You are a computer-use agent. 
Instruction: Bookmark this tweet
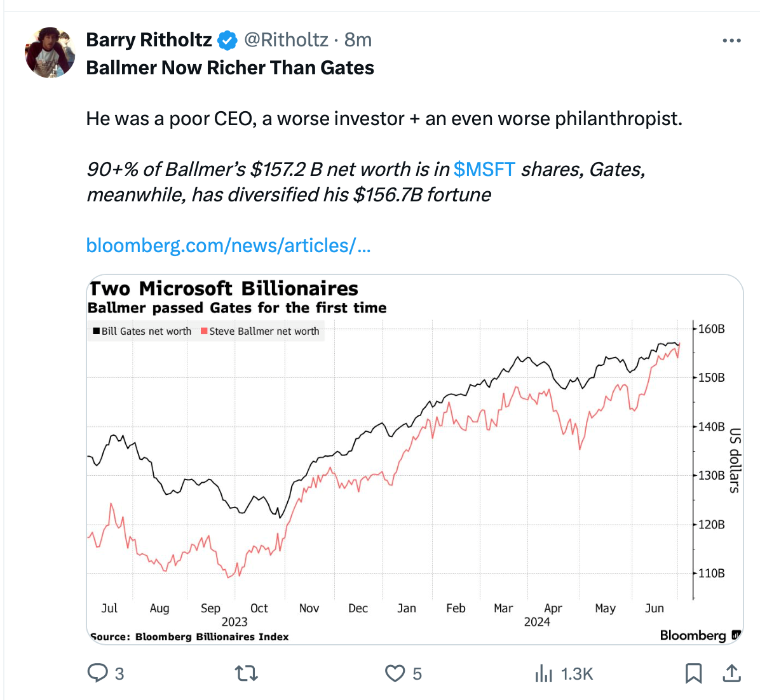coord(694,673)
